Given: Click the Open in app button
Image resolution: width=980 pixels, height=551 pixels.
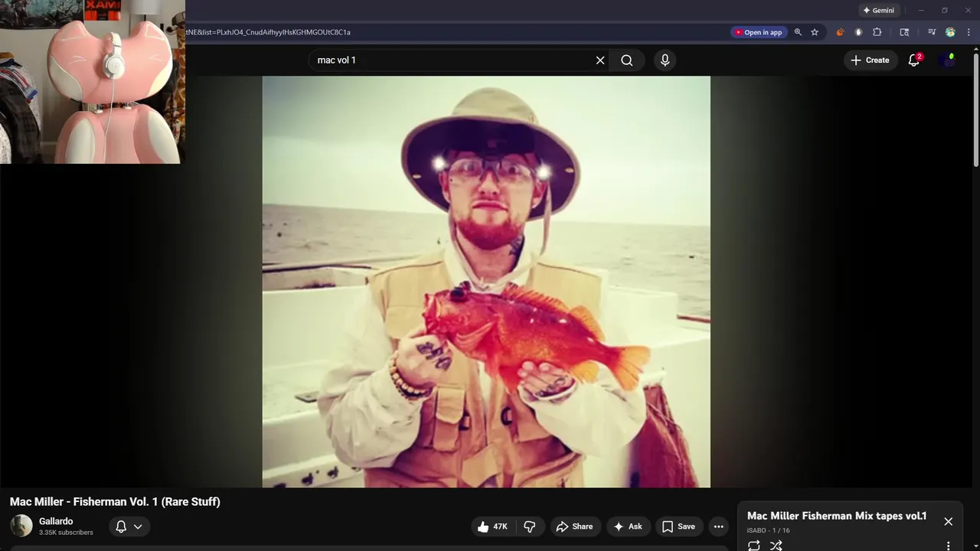Looking at the screenshot, I should pyautogui.click(x=758, y=32).
